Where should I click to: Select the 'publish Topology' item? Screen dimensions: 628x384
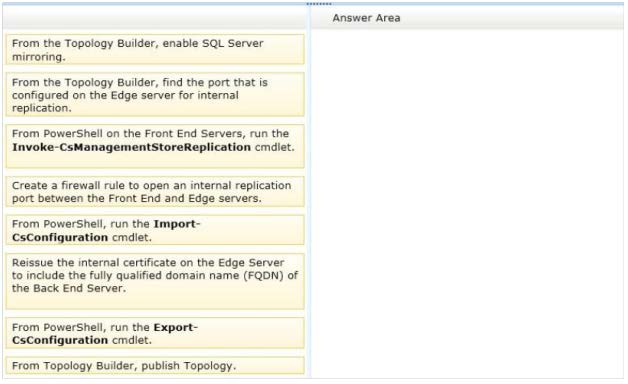coord(155,366)
